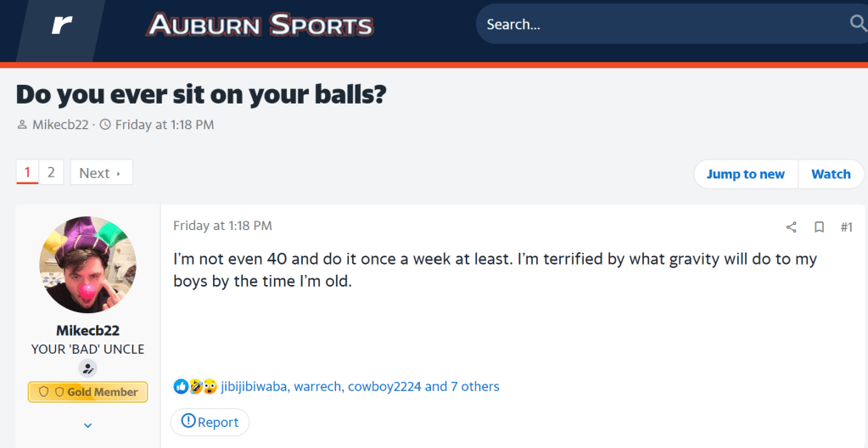Click the reaction emoji icons
Image resolution: width=868 pixels, height=448 pixels.
coord(195,387)
